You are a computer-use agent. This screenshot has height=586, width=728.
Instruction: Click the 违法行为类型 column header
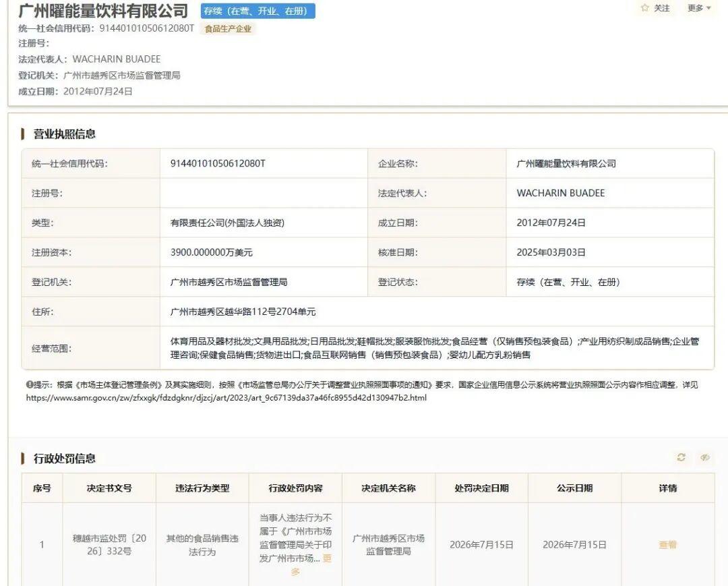click(x=202, y=488)
